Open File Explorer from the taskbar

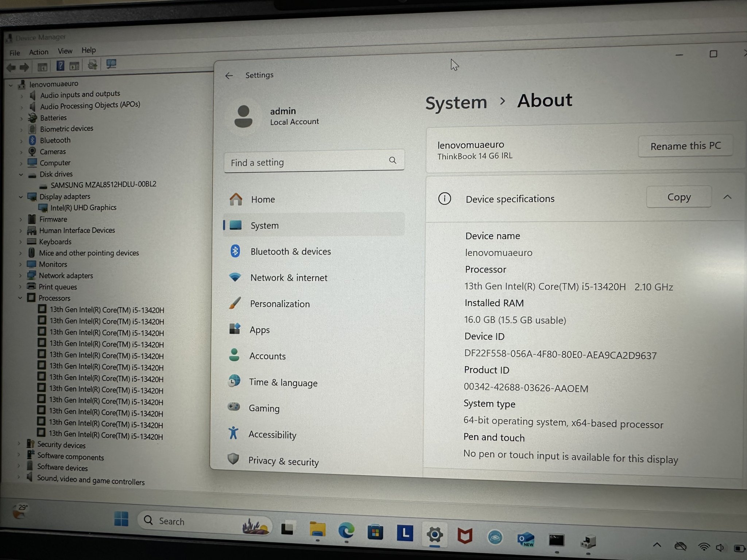click(x=317, y=529)
